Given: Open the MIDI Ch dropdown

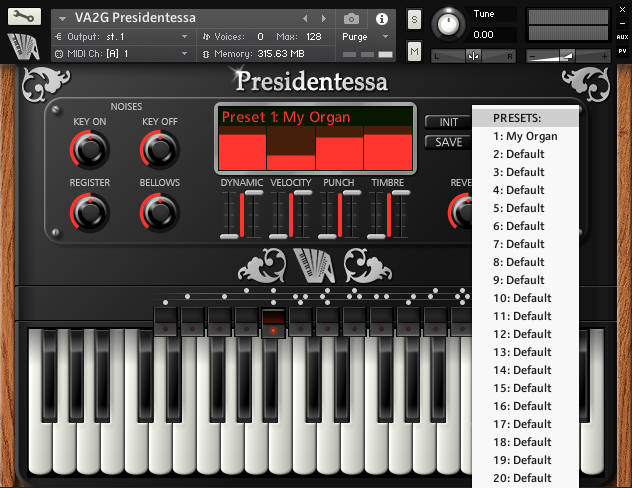Looking at the screenshot, I should tap(120, 53).
